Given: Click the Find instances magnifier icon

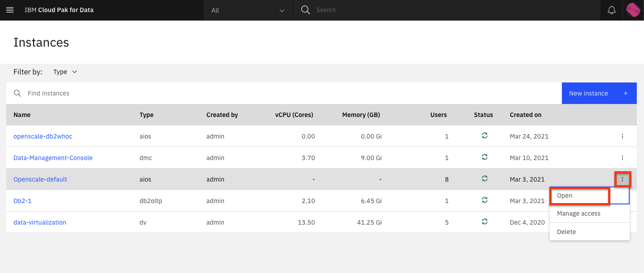Looking at the screenshot, I should (18, 93).
